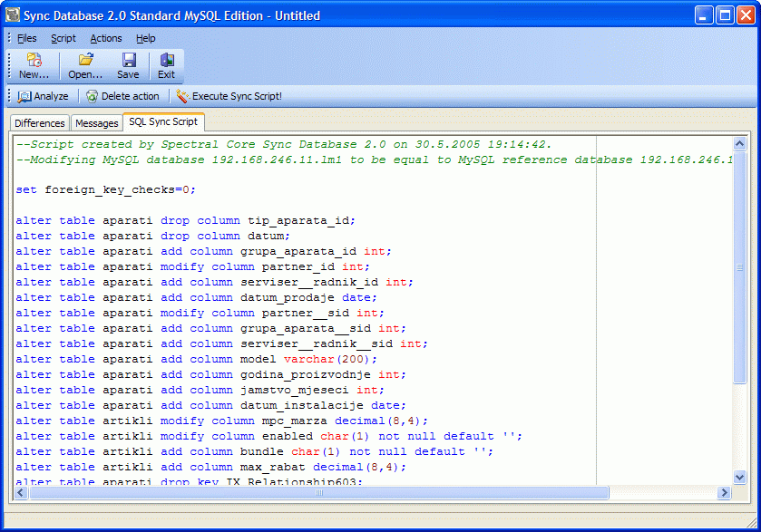The image size is (761, 532).
Task: Click the 'set foreign_key_checks=0;' line
Action: [105, 189]
